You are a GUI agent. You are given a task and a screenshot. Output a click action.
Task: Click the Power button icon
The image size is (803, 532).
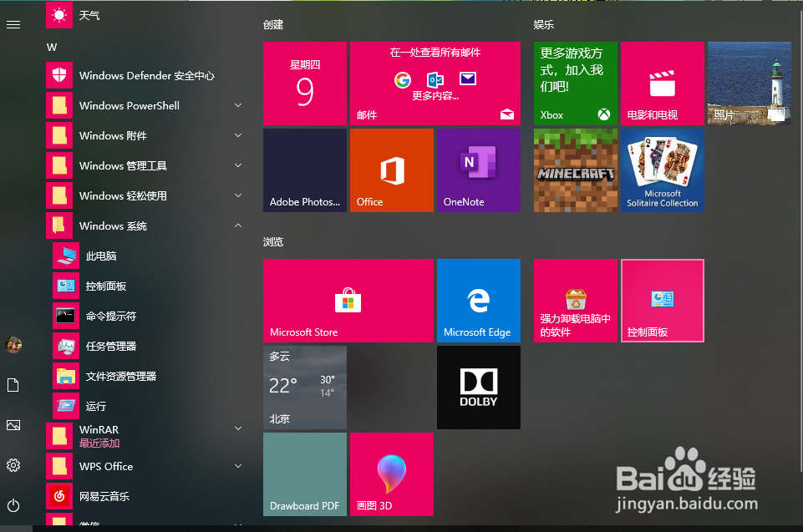pos(13,505)
